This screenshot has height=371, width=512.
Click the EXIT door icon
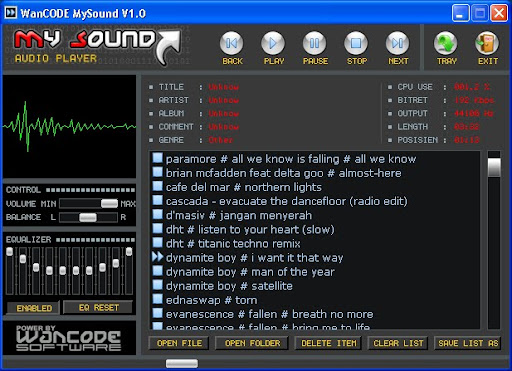487,43
